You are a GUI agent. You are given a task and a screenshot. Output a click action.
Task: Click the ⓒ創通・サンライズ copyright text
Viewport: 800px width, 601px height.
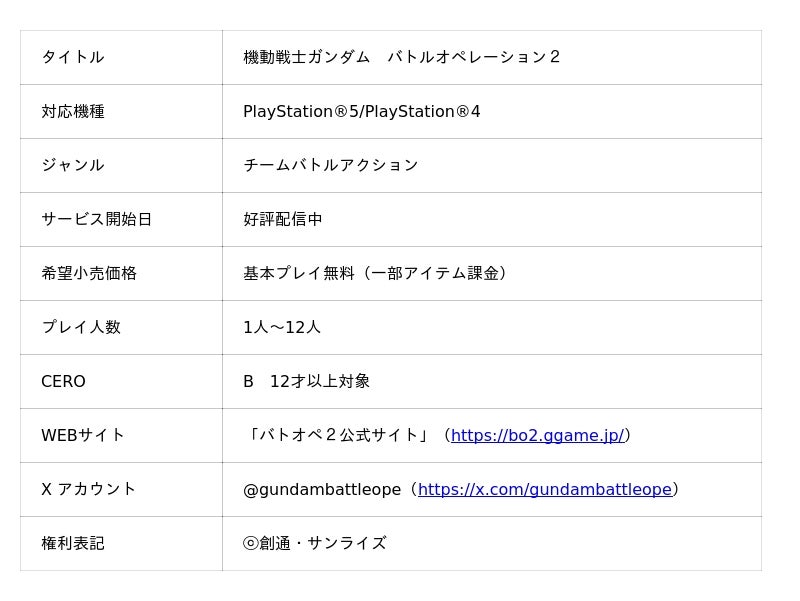pyautogui.click(x=314, y=543)
